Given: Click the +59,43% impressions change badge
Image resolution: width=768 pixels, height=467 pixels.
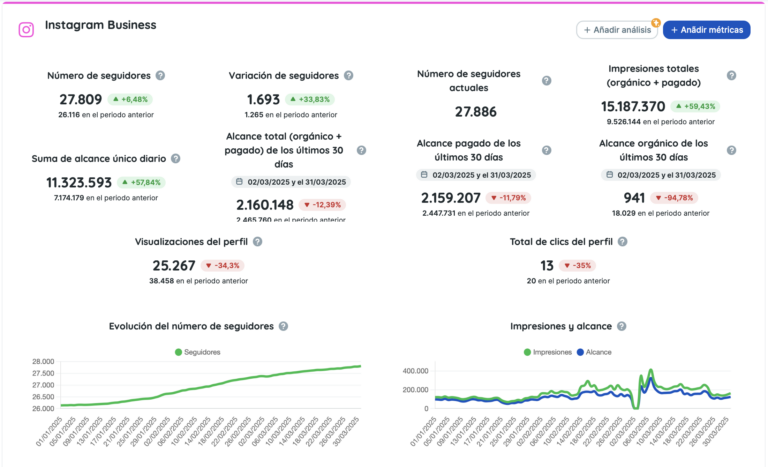Looking at the screenshot, I should click(x=694, y=106).
